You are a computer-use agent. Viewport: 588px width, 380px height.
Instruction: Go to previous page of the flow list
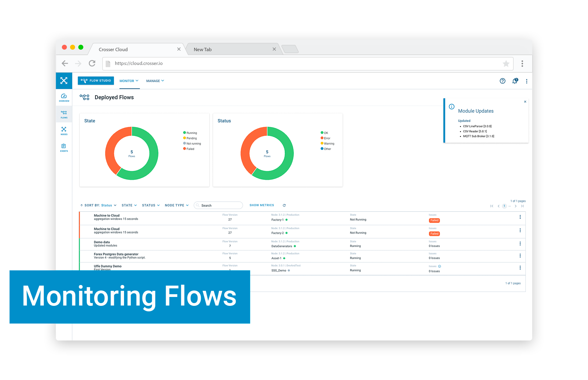[499, 206]
